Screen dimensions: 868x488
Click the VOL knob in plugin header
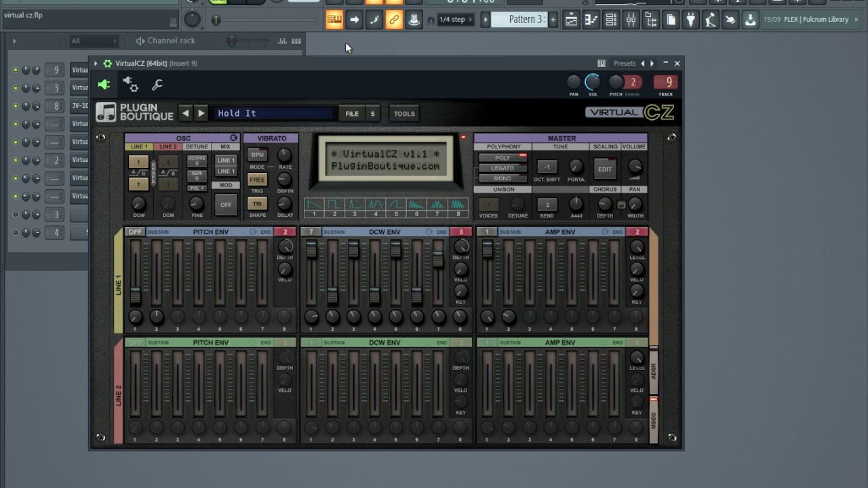tap(593, 83)
